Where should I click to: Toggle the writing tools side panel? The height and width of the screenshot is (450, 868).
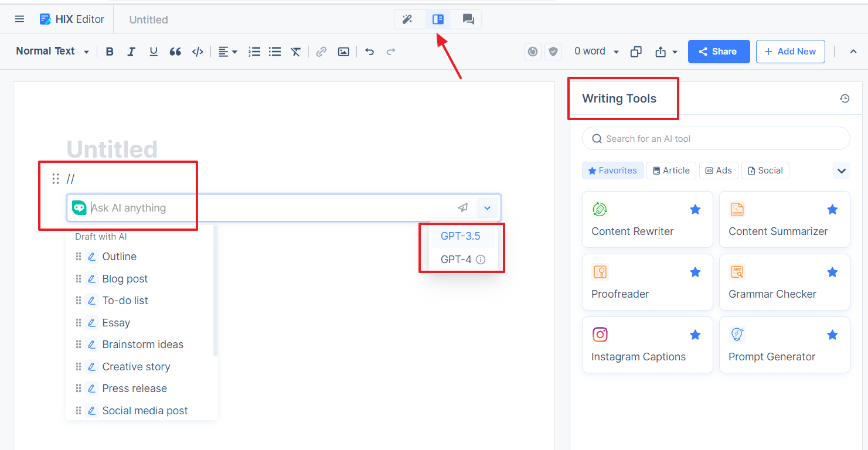pos(438,19)
